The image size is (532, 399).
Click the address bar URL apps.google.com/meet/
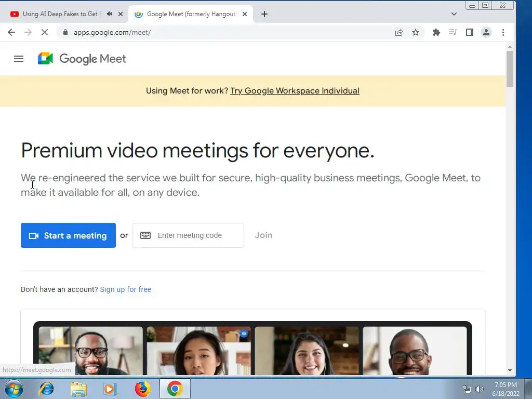112,32
